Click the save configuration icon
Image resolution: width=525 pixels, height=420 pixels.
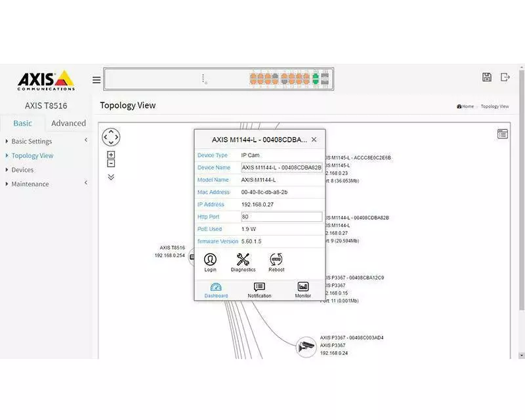point(487,77)
